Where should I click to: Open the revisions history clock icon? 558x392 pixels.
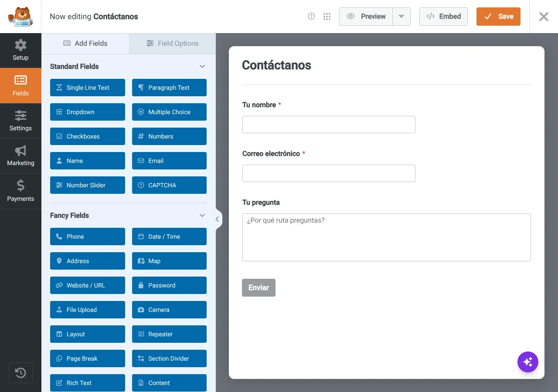(20, 373)
